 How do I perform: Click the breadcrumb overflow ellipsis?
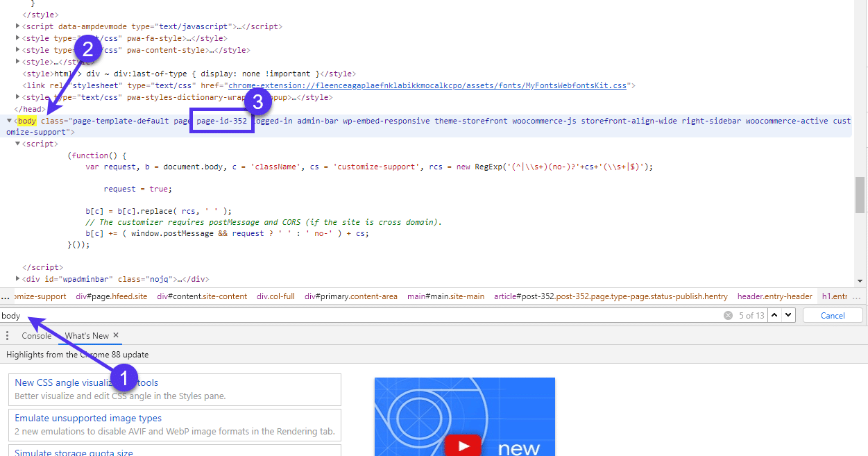coord(5,296)
